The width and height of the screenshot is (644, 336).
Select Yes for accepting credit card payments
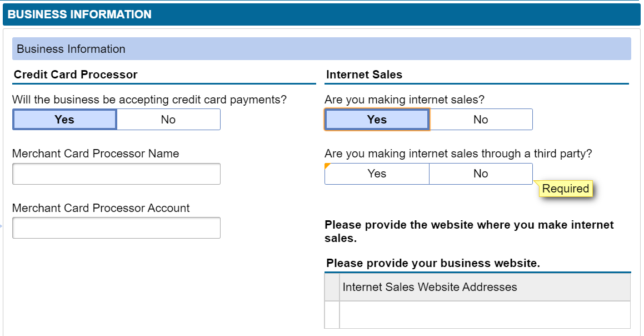(x=64, y=119)
